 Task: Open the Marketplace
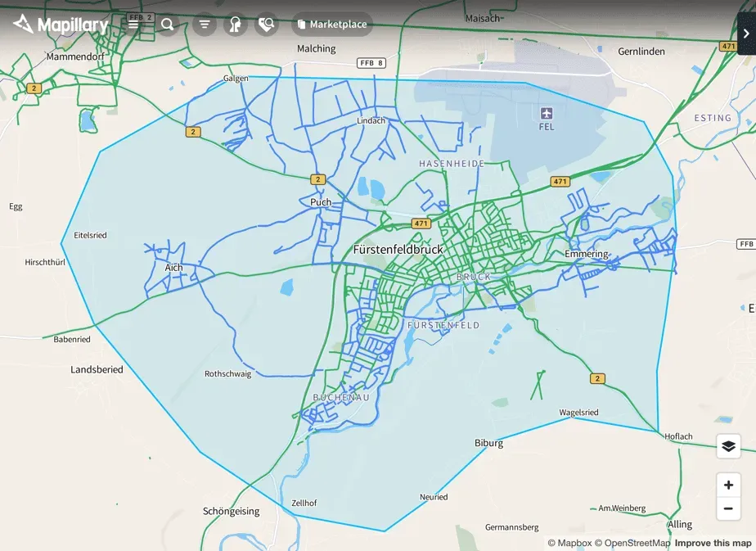point(332,24)
